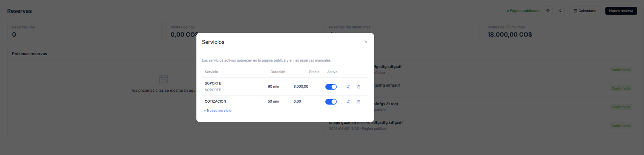Create a Nueva reserva
This screenshot has width=644, height=155.
(621, 11)
